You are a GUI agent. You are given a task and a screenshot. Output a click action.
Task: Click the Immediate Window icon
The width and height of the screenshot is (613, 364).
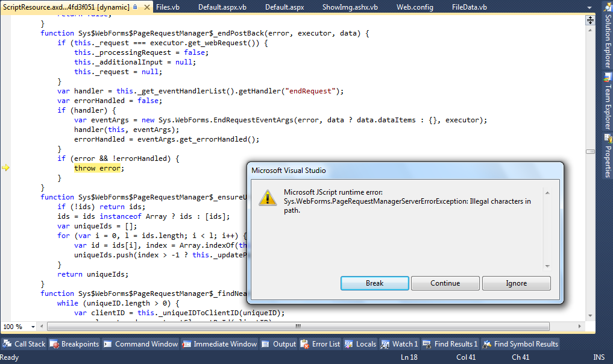click(187, 344)
